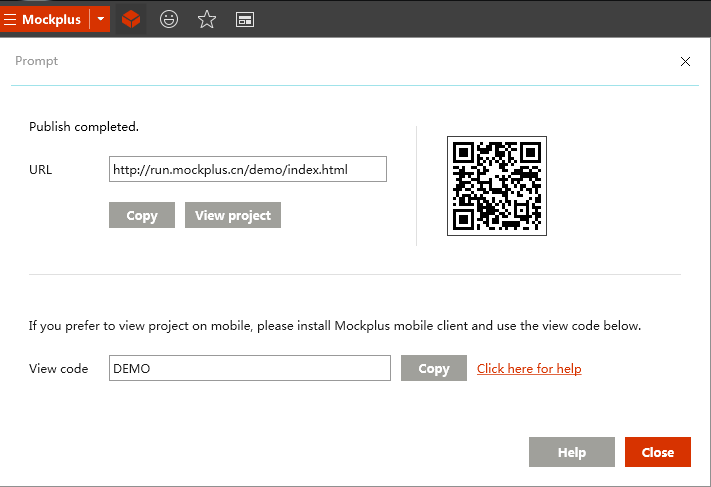The image size is (711, 487).
Task: Click the star favorites icon
Action: point(207,19)
